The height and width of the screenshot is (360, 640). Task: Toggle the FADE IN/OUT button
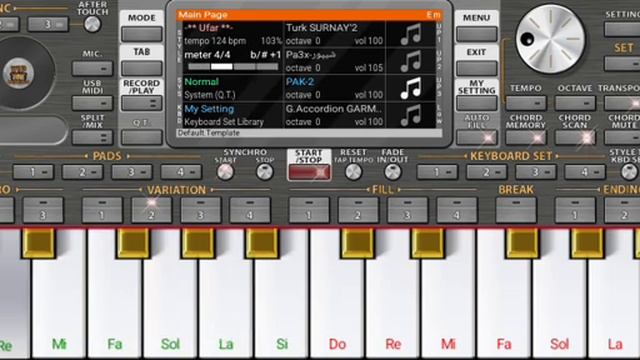click(393, 172)
